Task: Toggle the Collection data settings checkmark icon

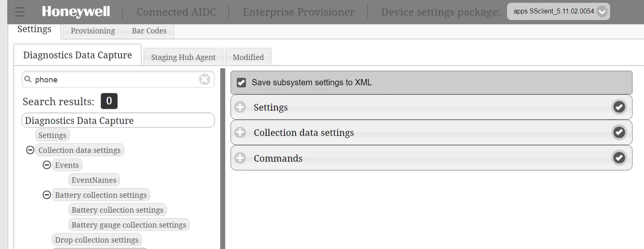Action: pos(619,132)
